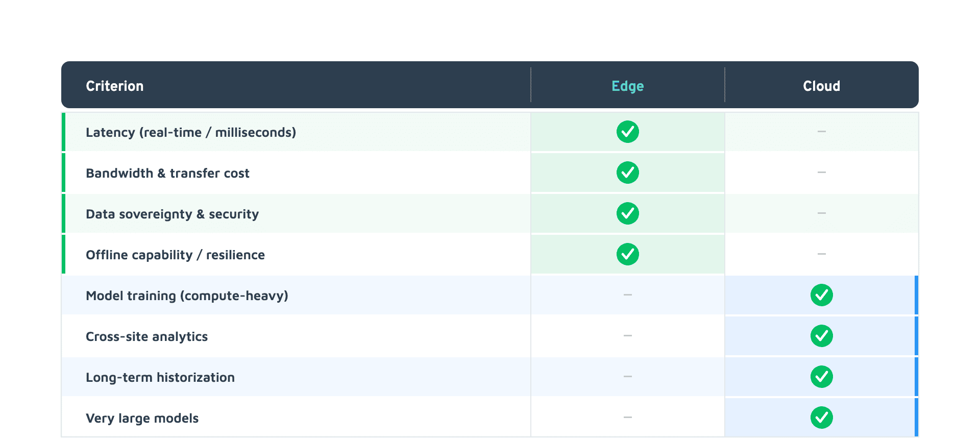Click the Edge checkmark for Latency row
980x441 pixels.
click(x=628, y=132)
